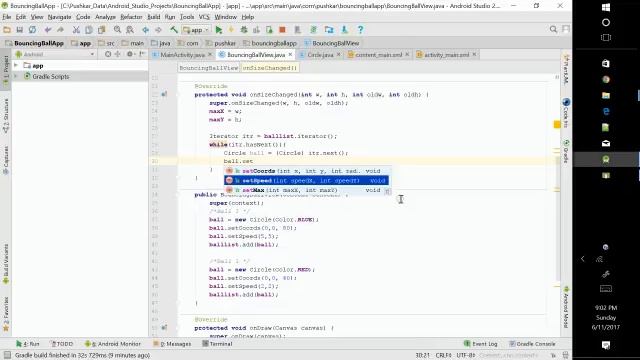This screenshot has height=360, width=640.
Task: Open the Tools menu
Action: tap(187, 17)
